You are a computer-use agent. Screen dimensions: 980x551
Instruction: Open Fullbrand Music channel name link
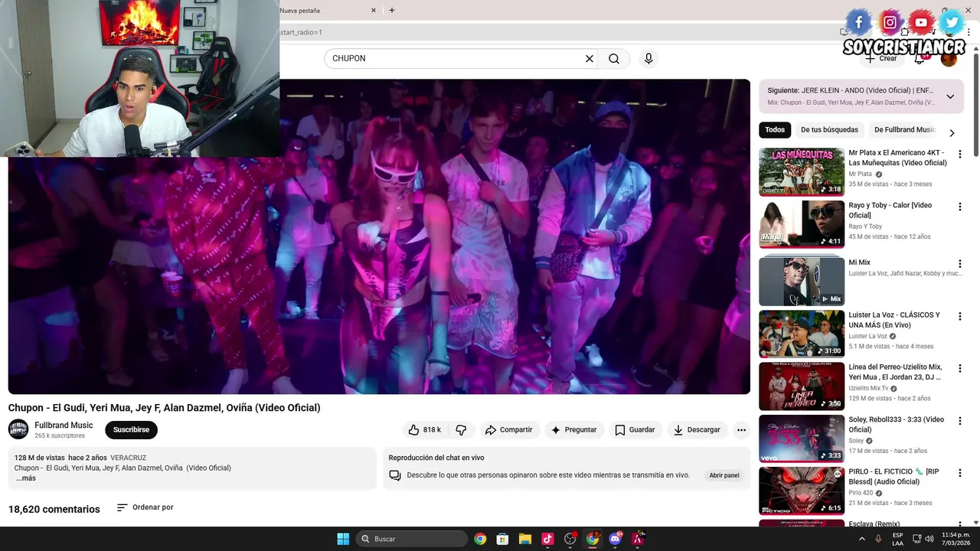coord(64,425)
